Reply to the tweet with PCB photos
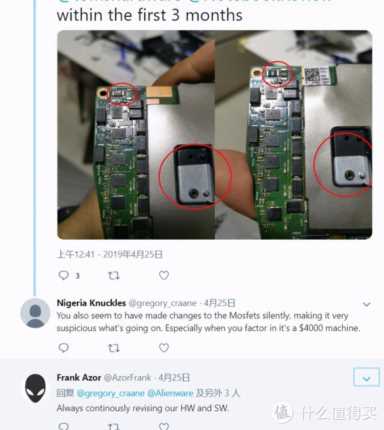 click(x=64, y=275)
